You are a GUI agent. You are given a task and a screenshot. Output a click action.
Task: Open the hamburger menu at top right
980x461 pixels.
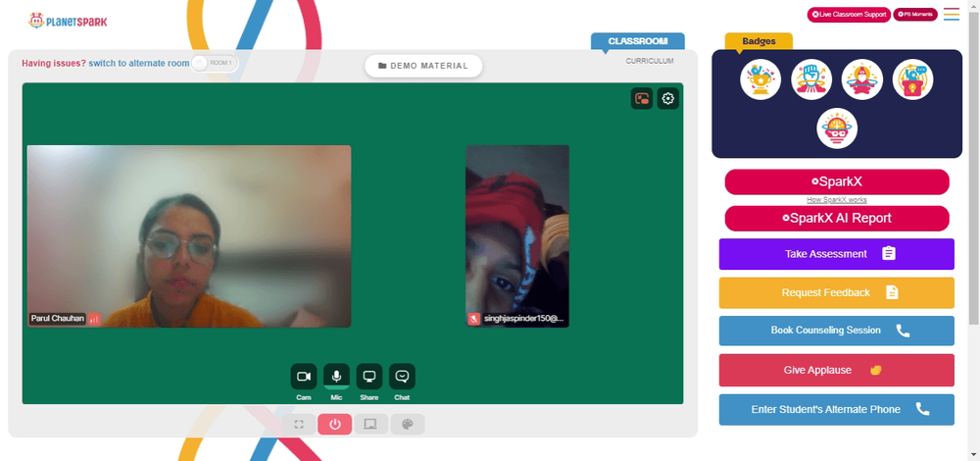[952, 15]
